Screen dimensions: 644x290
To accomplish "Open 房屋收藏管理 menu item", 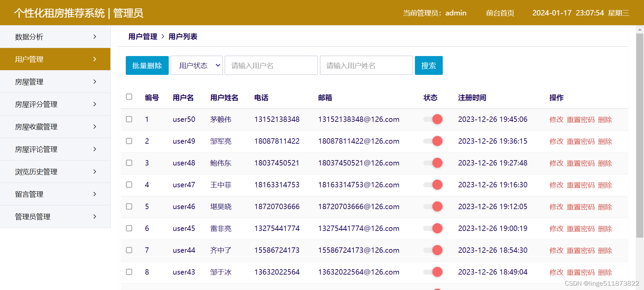I will click(x=55, y=127).
